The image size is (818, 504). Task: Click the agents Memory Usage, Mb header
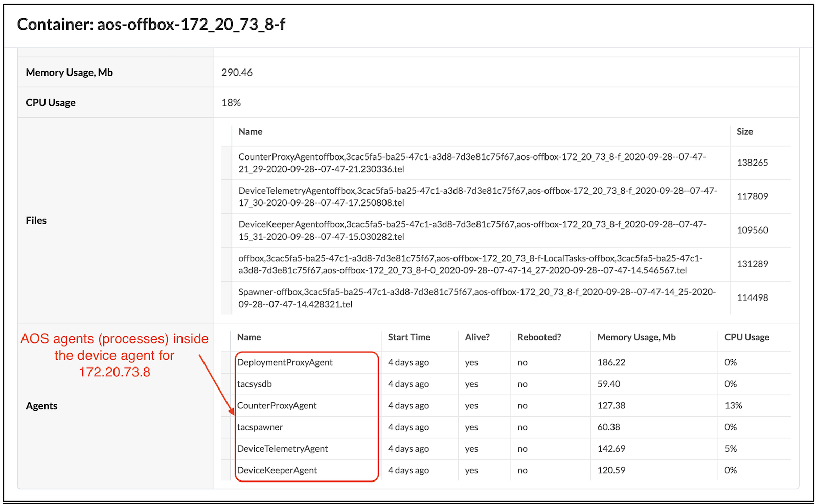coord(637,337)
